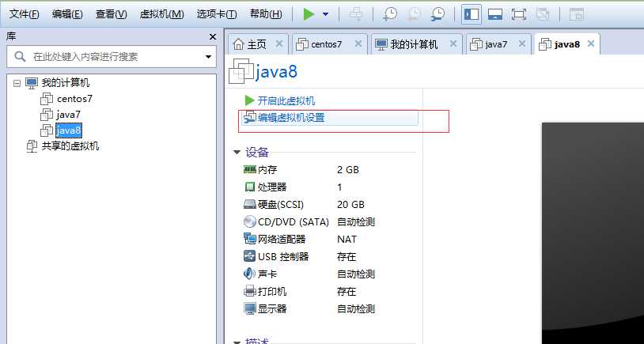Select 共享的虚拟机 in the library
This screenshot has height=344, width=644.
[70, 146]
